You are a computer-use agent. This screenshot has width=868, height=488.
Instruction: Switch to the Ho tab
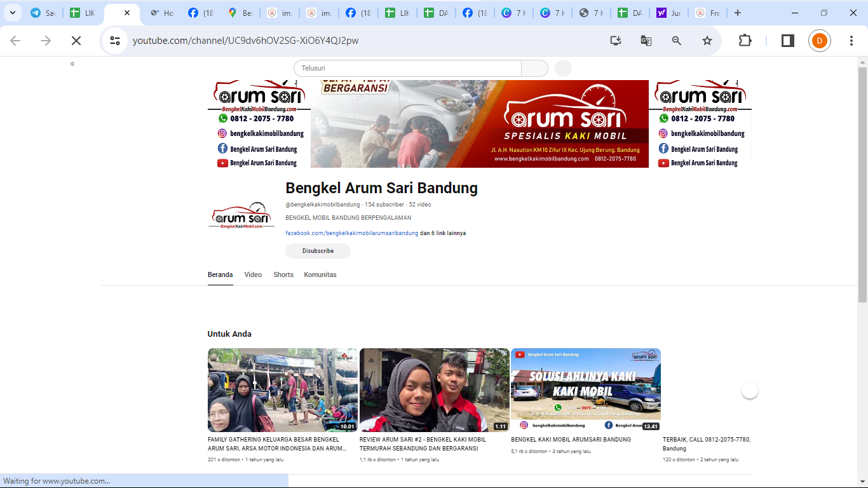pos(161,13)
